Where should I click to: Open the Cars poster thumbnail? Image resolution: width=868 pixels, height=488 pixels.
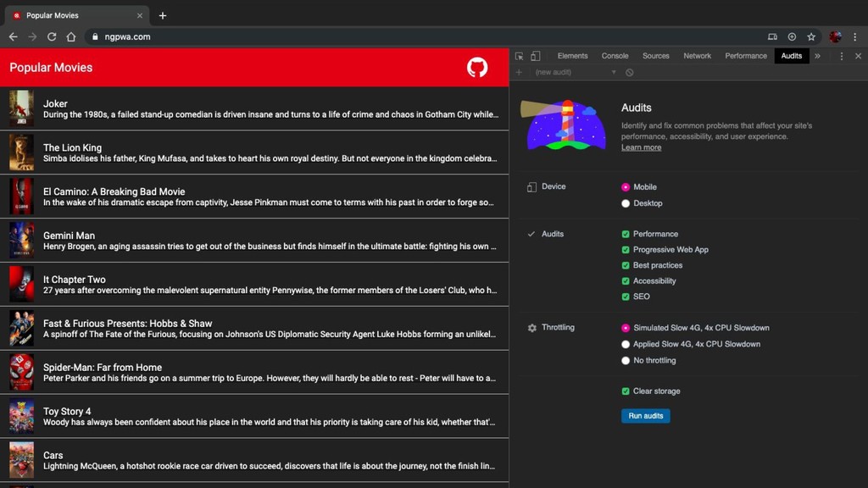click(21, 460)
